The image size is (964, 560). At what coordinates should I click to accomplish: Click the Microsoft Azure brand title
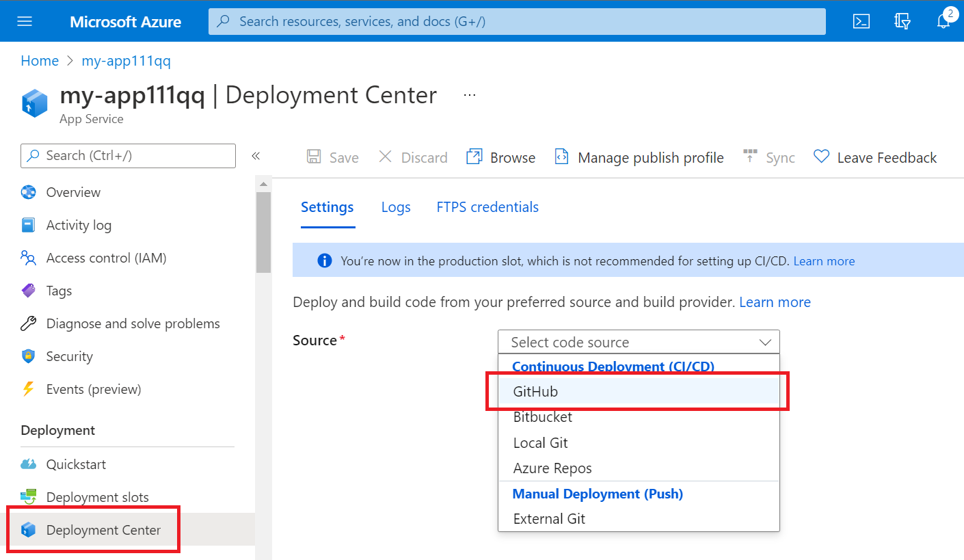[x=125, y=22]
